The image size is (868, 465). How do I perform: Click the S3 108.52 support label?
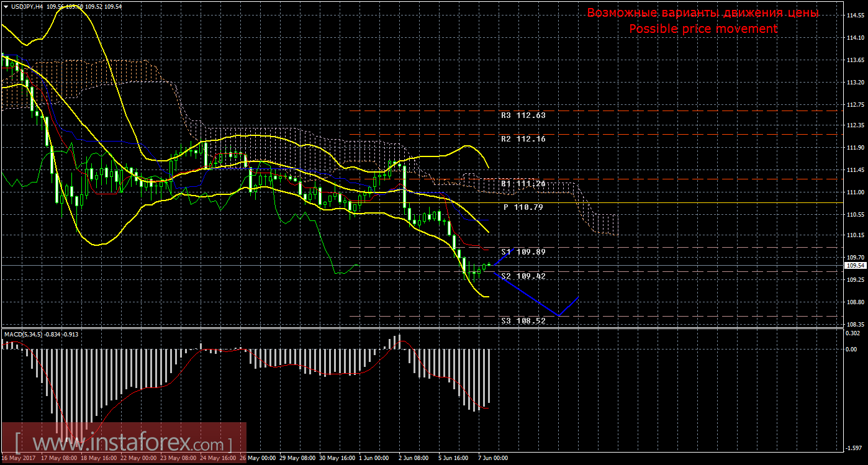pos(523,321)
